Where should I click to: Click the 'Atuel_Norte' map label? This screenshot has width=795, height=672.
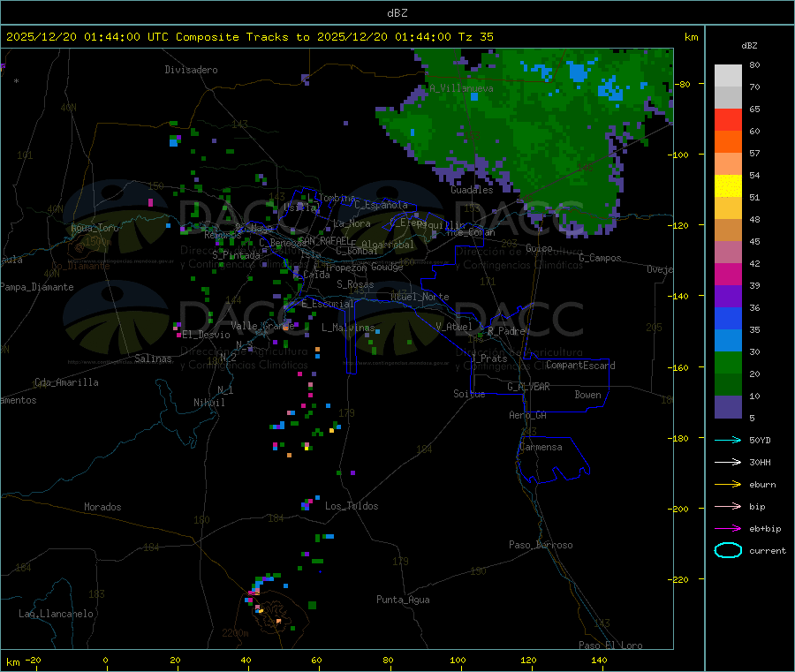[420, 297]
